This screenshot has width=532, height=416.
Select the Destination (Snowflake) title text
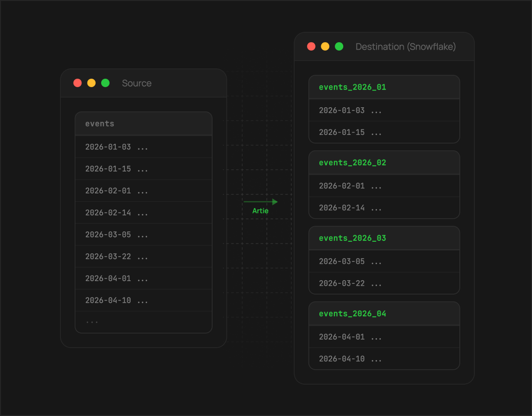coord(406,46)
